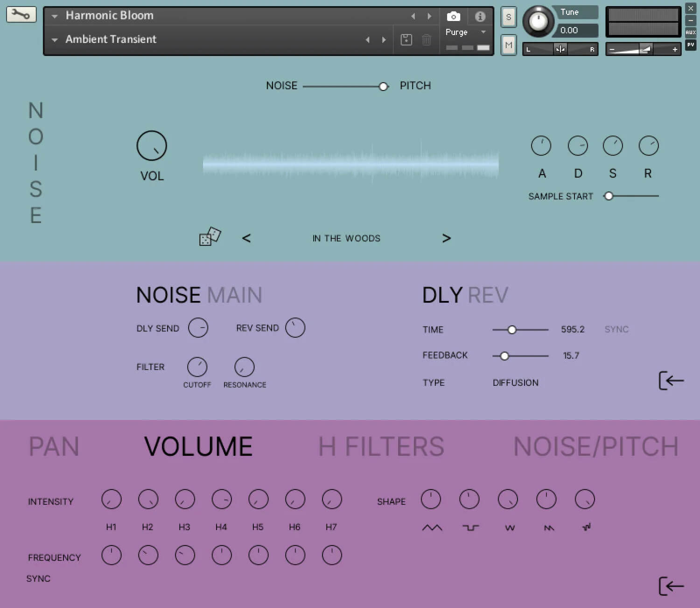Open the NOISE/PITCH tab
Image resolution: width=700 pixels, height=608 pixels.
pyautogui.click(x=595, y=446)
